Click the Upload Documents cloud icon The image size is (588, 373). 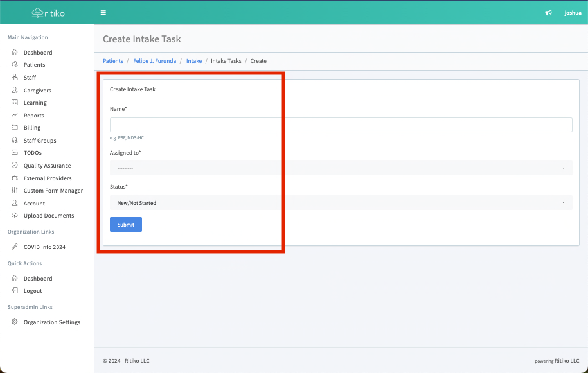15,216
